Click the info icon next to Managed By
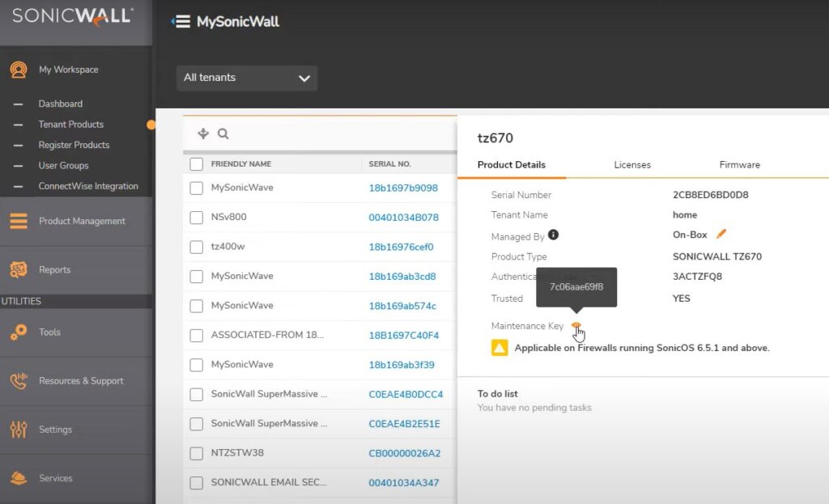 [554, 235]
